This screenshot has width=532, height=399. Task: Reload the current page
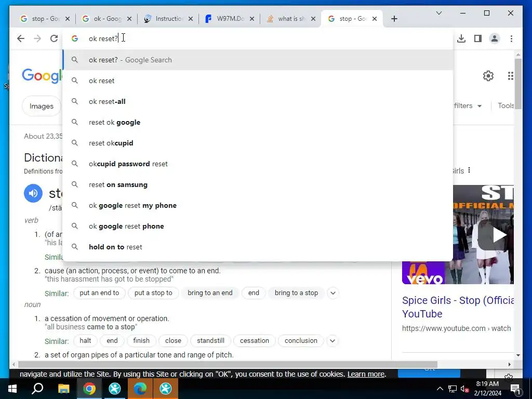coord(54,38)
